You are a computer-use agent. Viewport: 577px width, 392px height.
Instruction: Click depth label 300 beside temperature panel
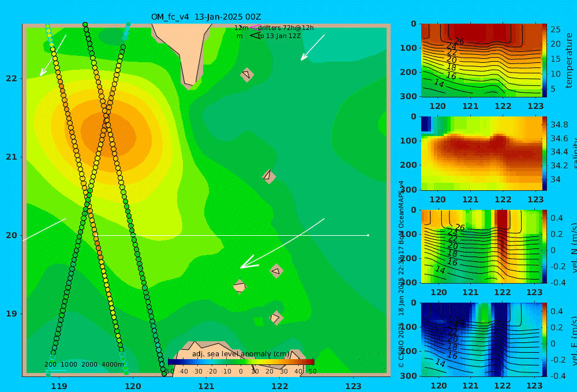409,96
